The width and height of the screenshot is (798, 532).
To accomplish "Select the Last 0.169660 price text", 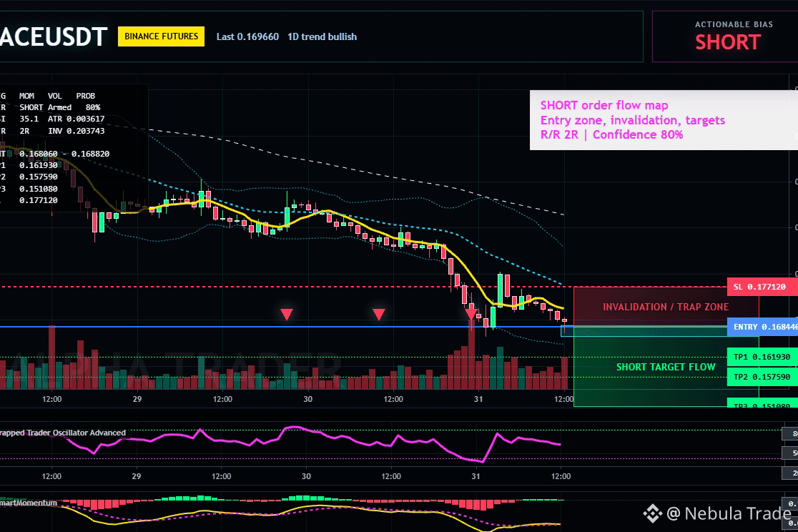I will click(x=247, y=36).
